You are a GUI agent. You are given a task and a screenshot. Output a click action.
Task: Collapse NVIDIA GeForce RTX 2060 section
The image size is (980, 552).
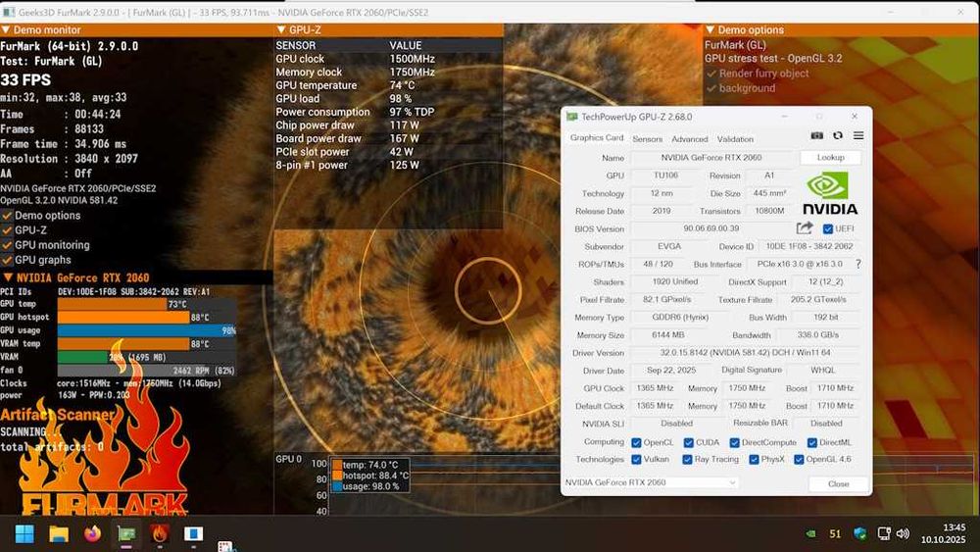coord(8,277)
